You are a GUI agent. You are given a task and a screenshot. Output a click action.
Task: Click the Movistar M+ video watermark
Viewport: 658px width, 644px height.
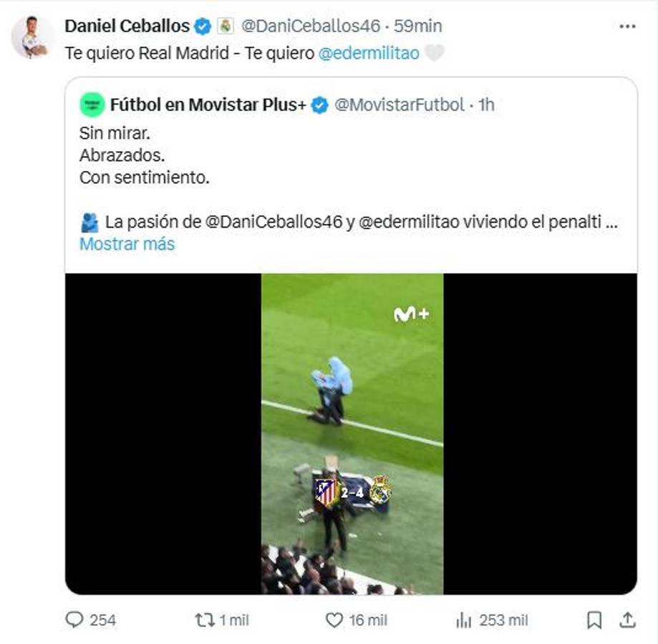point(411,313)
